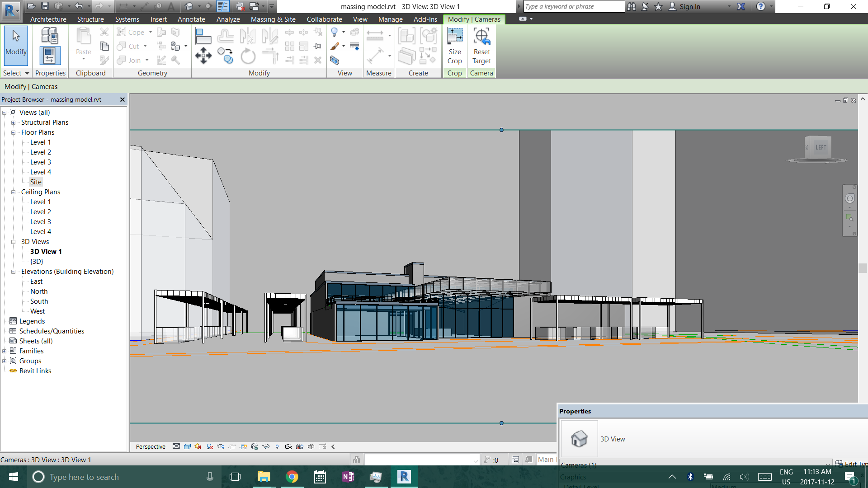
Task: Click Copy to Clipboard icon
Action: tap(104, 46)
